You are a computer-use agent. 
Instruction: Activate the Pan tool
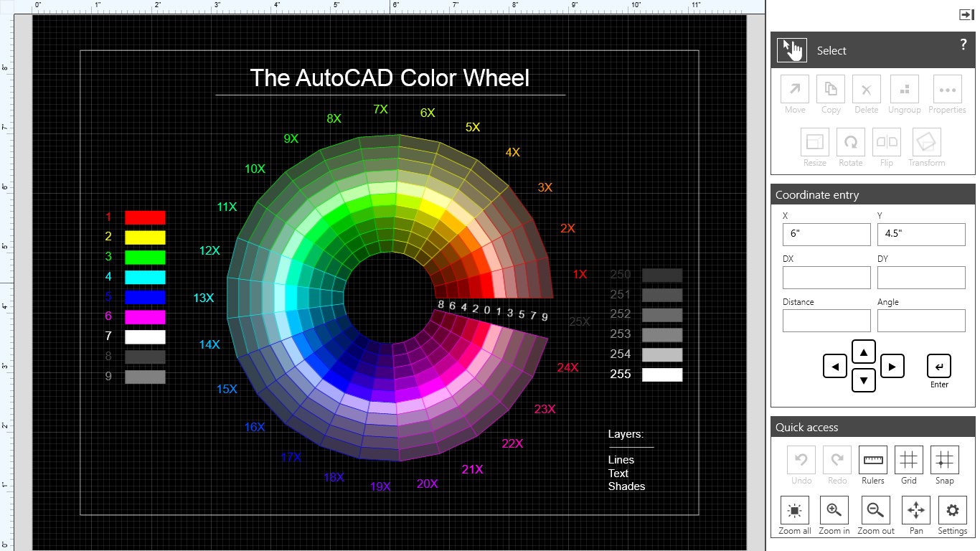[x=915, y=511]
